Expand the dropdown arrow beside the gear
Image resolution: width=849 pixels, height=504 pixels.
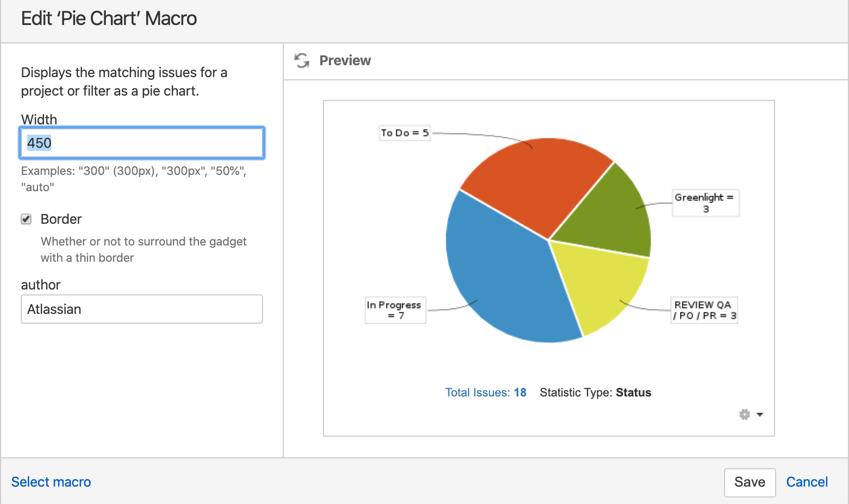tap(760, 414)
